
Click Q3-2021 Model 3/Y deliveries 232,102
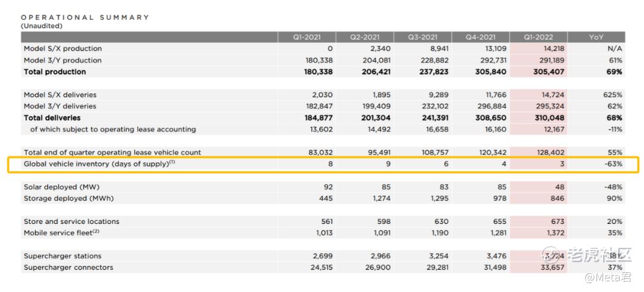coord(435,106)
